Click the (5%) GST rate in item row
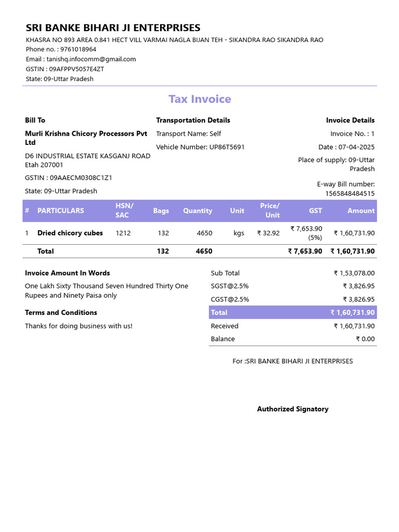This screenshot has width=399, height=532. 315,237
